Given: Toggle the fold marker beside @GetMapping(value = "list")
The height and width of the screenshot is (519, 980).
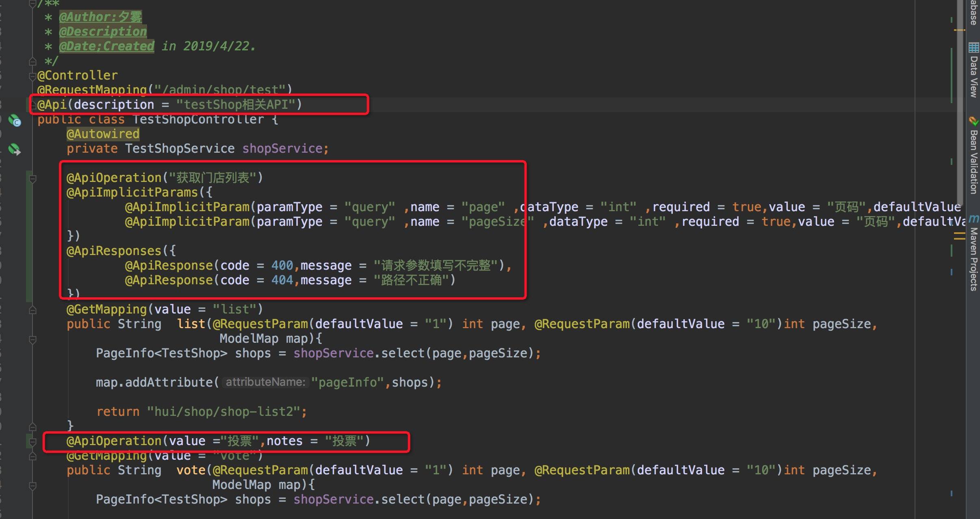Looking at the screenshot, I should [x=33, y=310].
